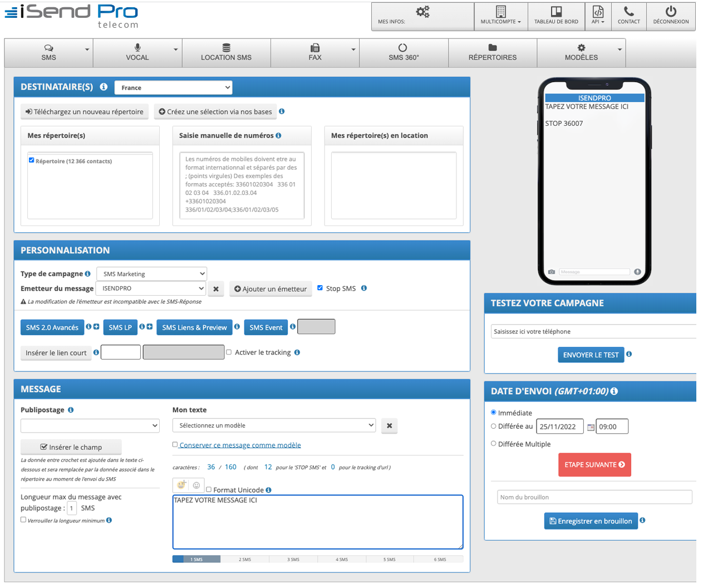
Task: Open the Type de campagne dropdown
Action: pyautogui.click(x=151, y=273)
